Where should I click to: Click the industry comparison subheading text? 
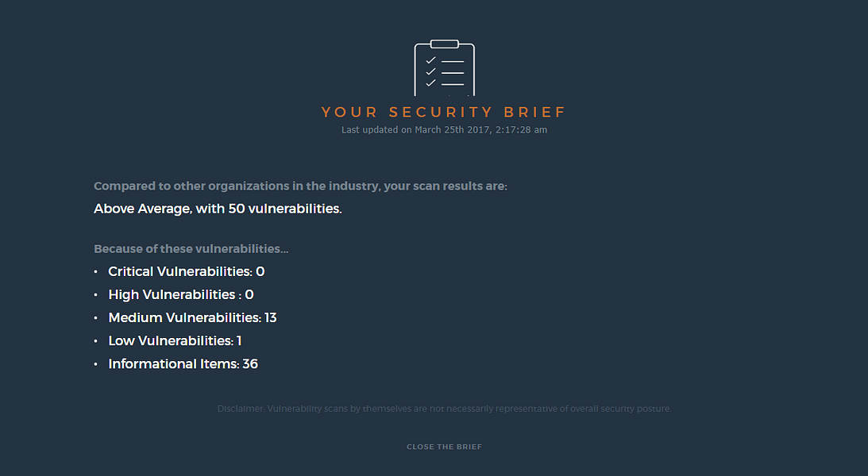coord(301,186)
